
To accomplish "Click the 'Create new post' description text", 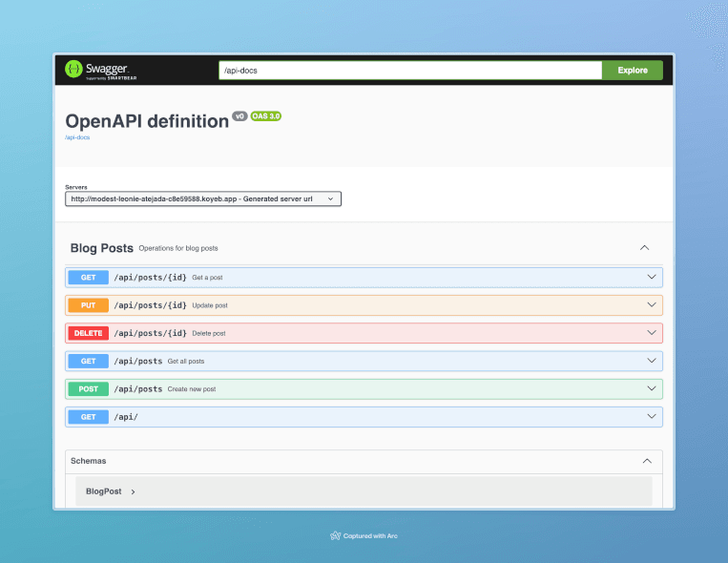I will coord(192,388).
